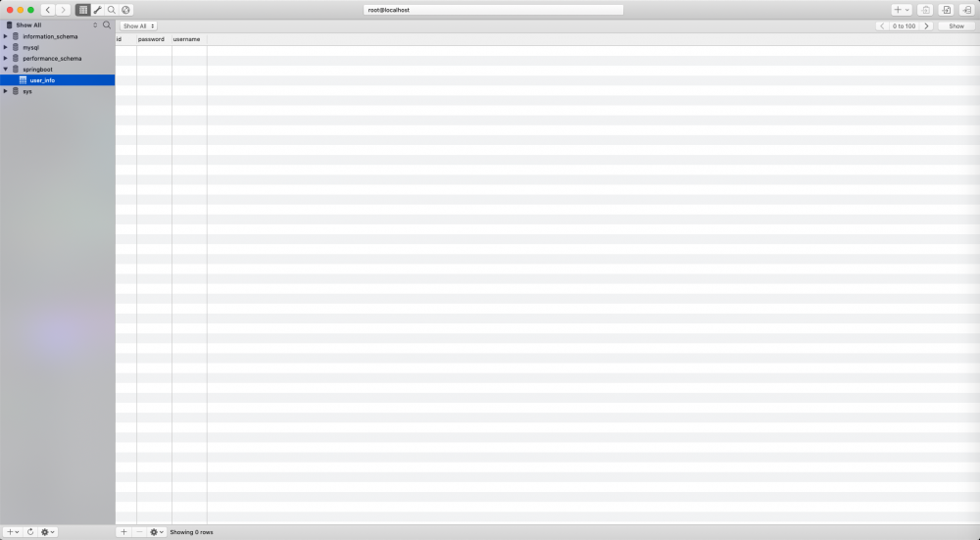Select the sys database row
This screenshot has width=980, height=540.
[58, 91]
